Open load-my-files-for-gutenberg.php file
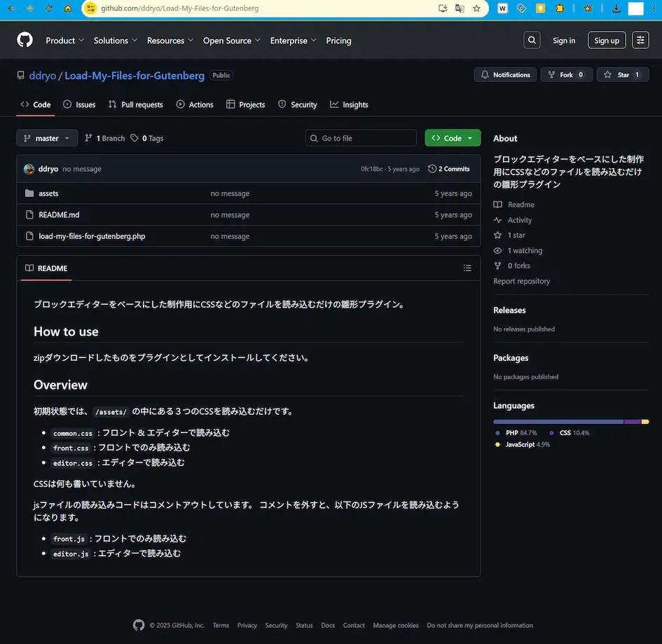 point(92,236)
